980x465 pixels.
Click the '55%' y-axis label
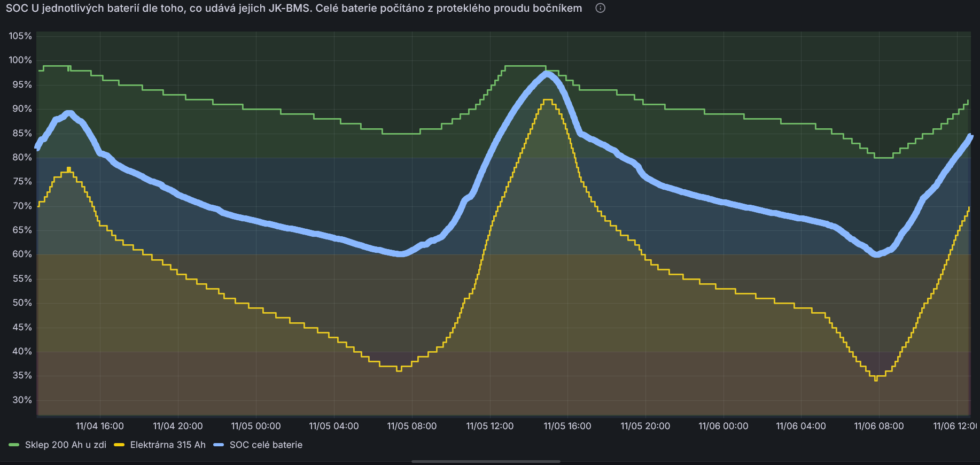(x=22, y=279)
